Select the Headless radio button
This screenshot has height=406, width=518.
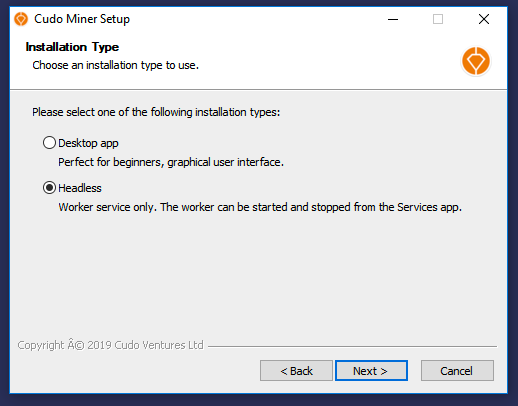[49, 188]
